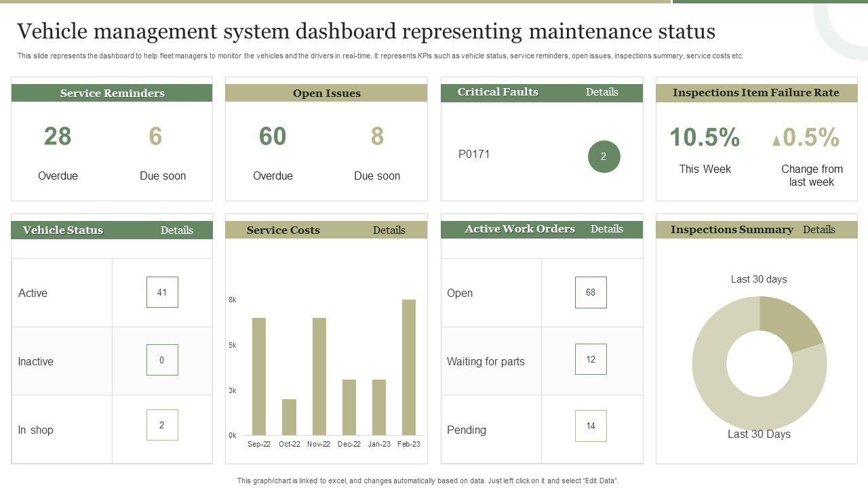Click the Open work orders count box
This screenshot has height=488, width=868.
click(591, 292)
